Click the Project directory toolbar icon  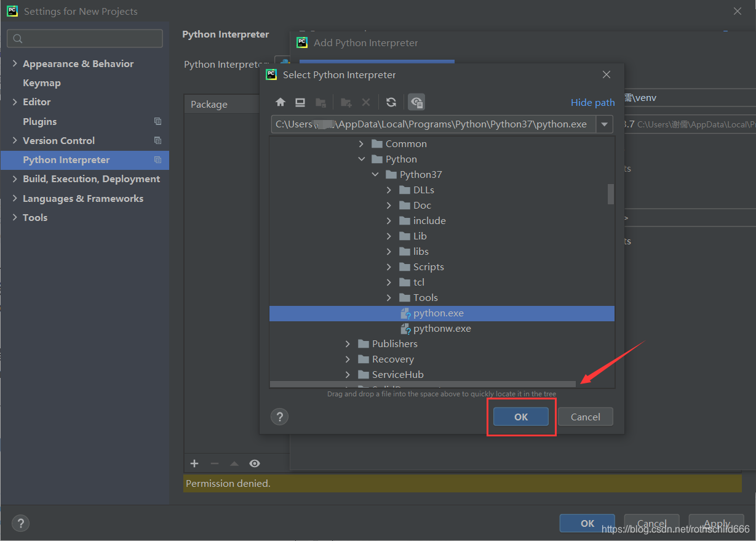pos(320,102)
